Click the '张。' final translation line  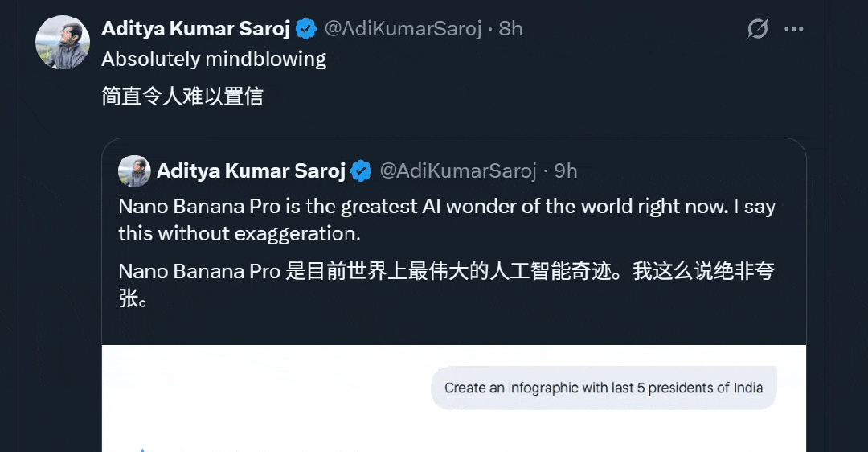coord(133,300)
